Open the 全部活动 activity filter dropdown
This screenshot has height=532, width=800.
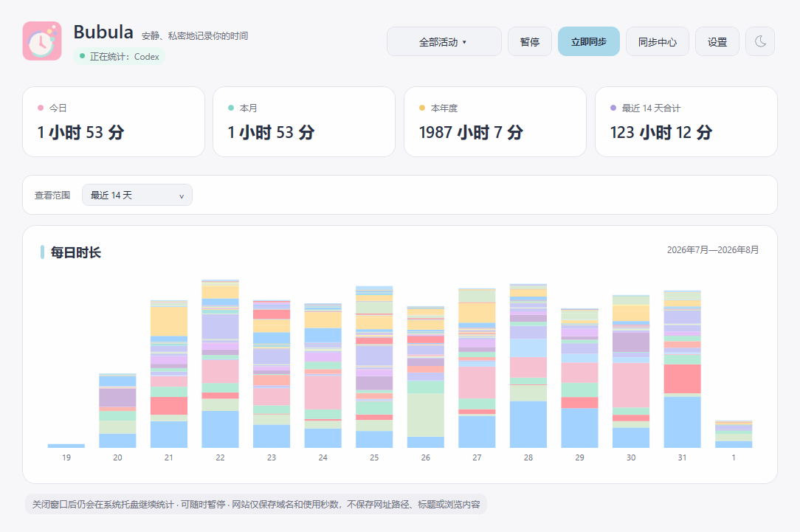tap(444, 41)
